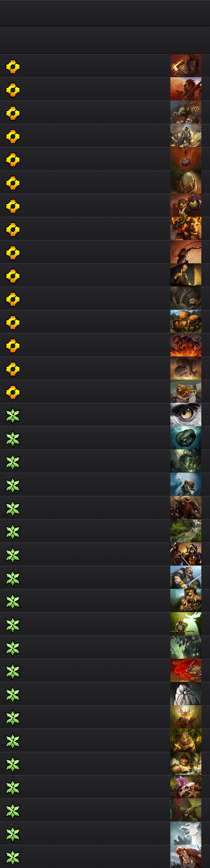210x868 pixels.
Task: Select green leaf icon next to coiled snake
Action: [13, 439]
